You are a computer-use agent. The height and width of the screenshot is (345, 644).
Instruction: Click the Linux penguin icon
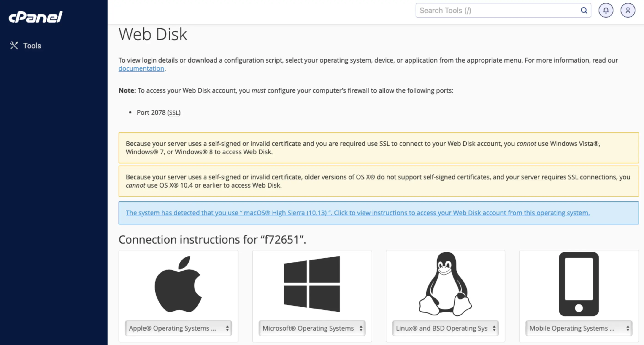[445, 284]
